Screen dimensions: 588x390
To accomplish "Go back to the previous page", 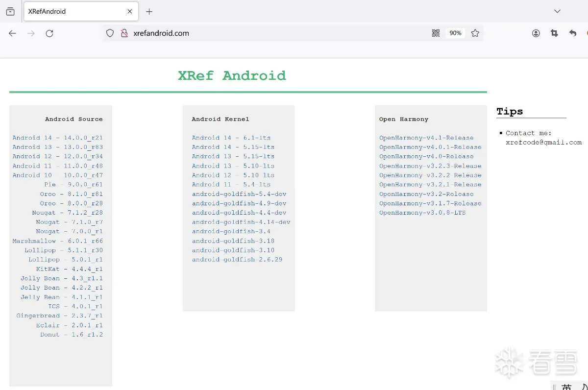I will (13, 33).
